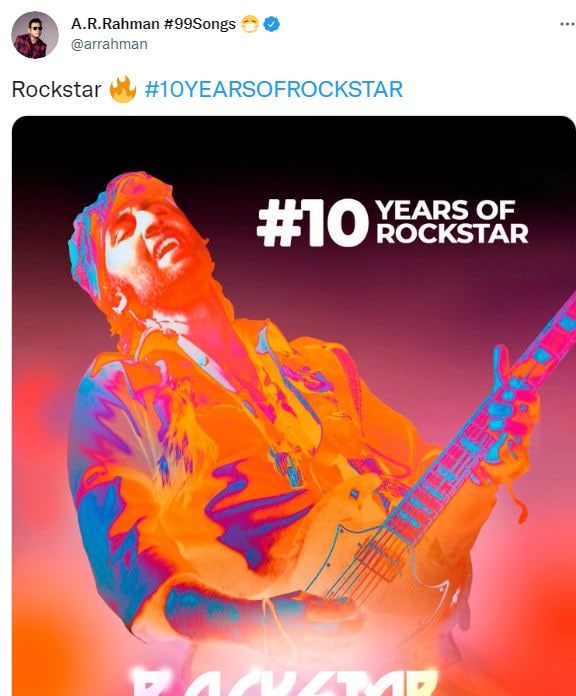Open the #10YEARSOFROCKSTAR hashtag link

tap(274, 89)
